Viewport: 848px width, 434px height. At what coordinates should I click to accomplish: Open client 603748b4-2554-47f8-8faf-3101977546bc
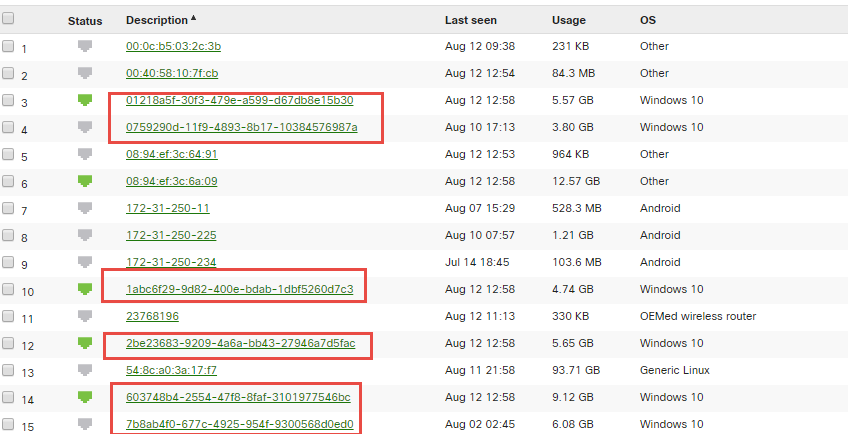[238, 397]
